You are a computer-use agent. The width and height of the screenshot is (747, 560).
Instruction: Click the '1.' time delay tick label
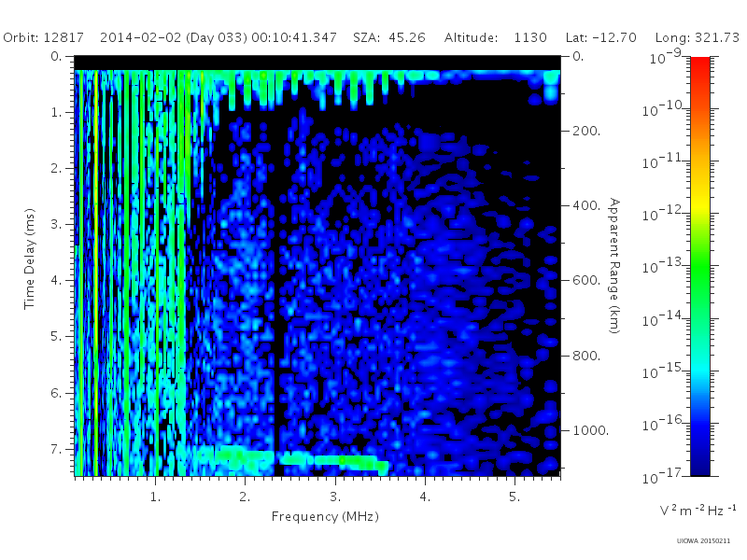(56, 112)
